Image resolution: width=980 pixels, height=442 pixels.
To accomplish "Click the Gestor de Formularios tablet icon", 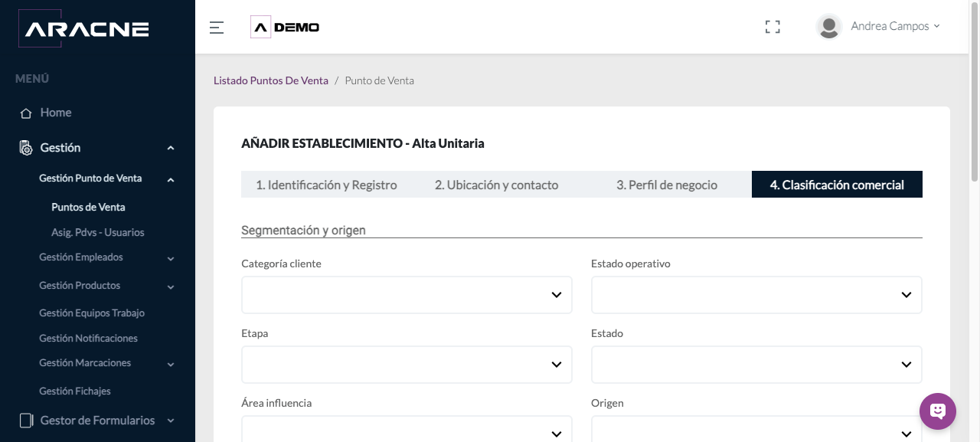I will point(26,421).
